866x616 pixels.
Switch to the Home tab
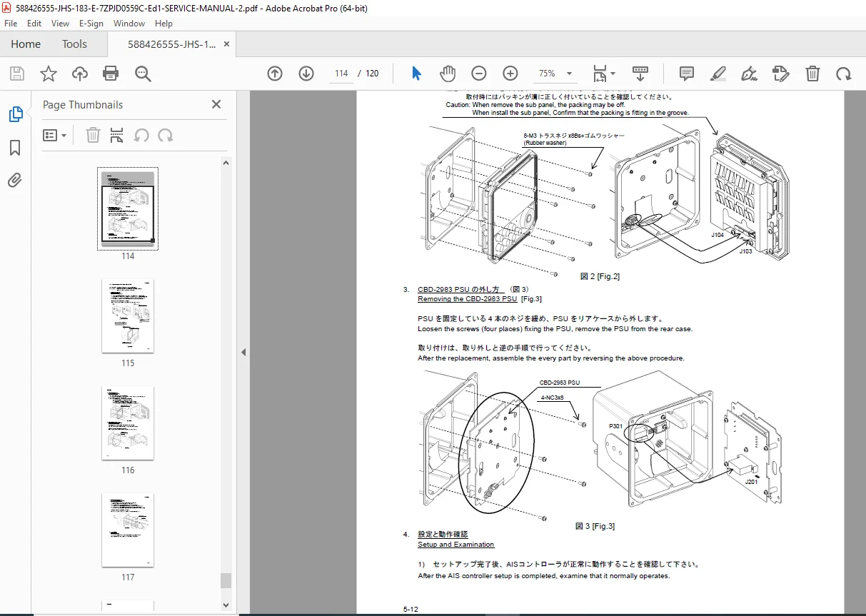[26, 44]
